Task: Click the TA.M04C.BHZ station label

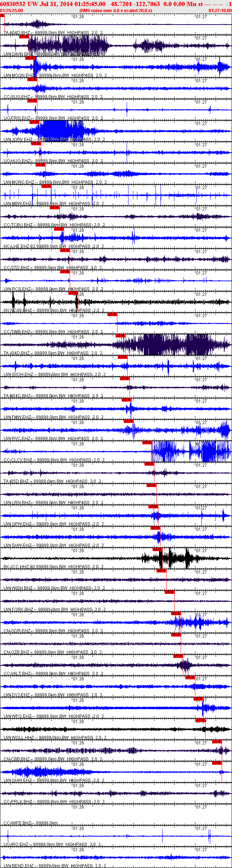Action: coord(17,396)
